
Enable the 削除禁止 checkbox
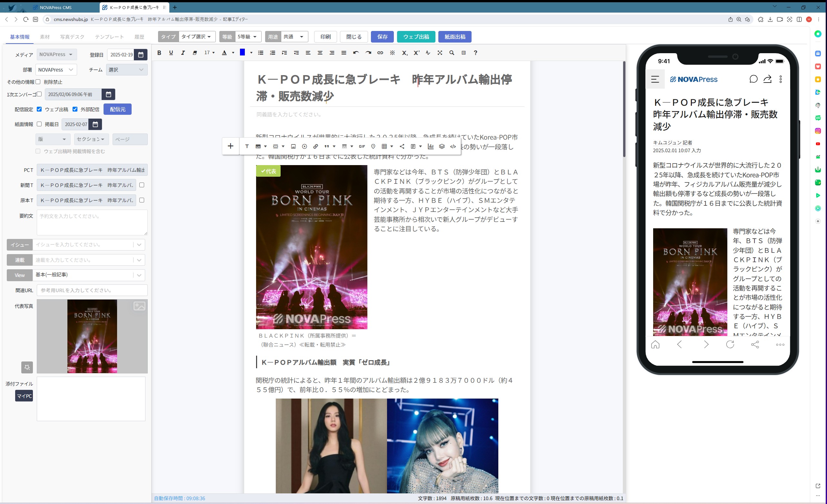[x=38, y=82]
